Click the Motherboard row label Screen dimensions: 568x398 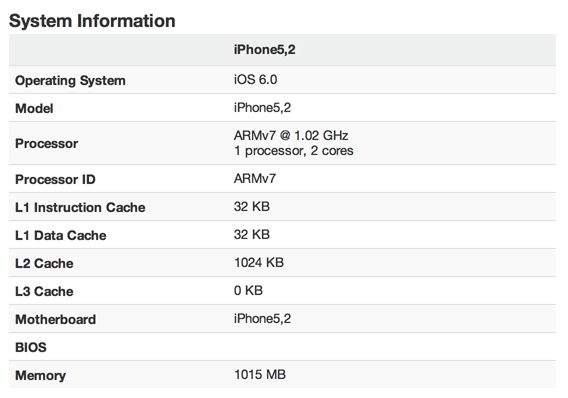(x=55, y=319)
